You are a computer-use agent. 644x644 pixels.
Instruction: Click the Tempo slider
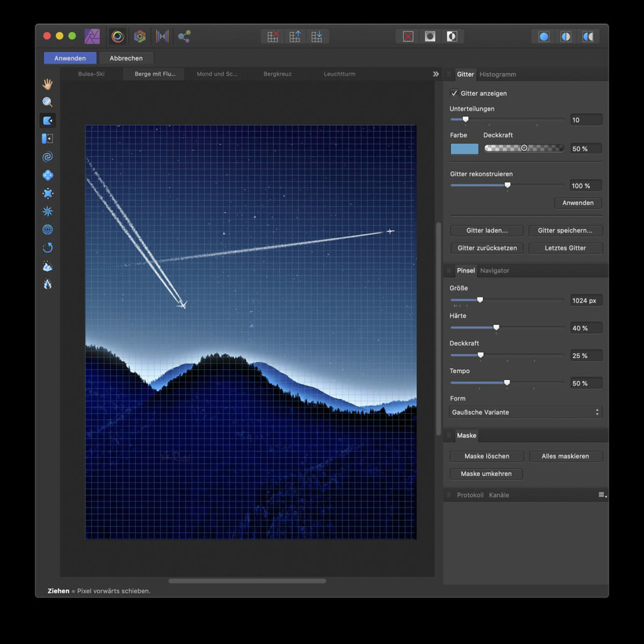coord(508,383)
